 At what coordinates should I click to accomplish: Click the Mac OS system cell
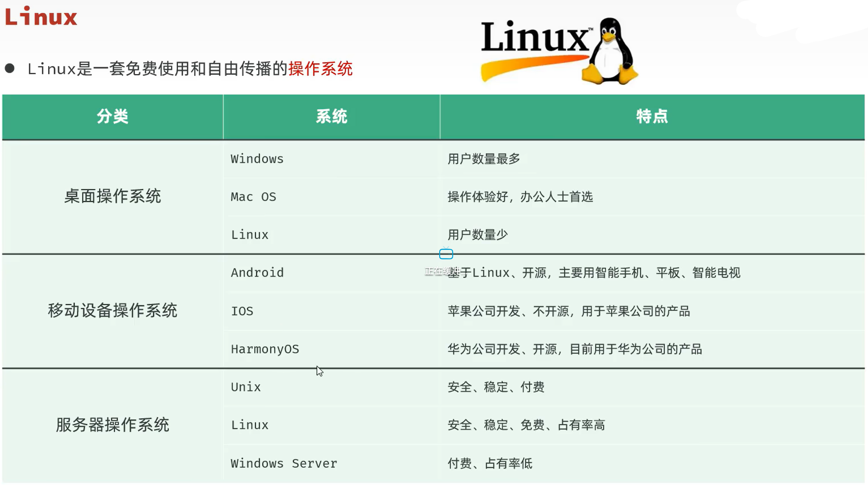(x=253, y=197)
